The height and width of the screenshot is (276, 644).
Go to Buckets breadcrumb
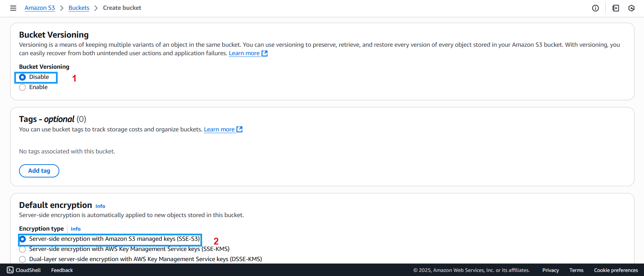[x=79, y=8]
